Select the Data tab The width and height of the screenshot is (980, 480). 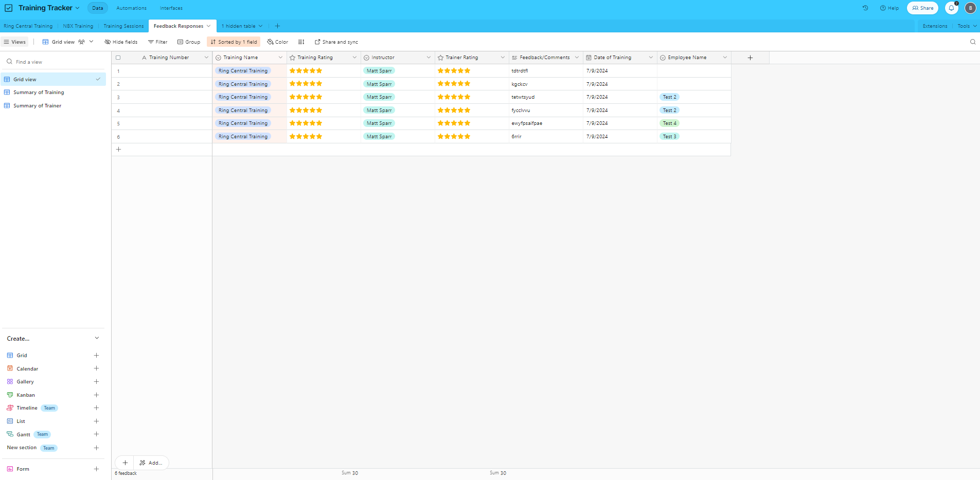tap(98, 8)
